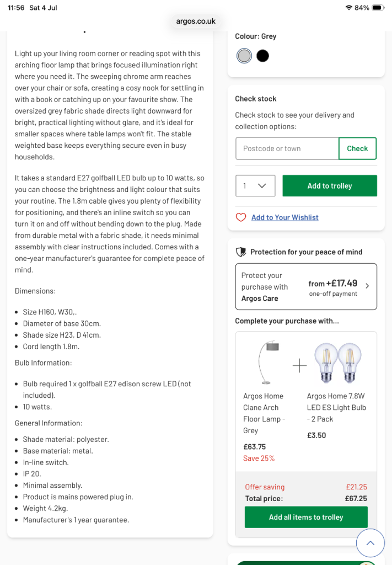392x565 pixels.
Task: Select the black colour swatch
Action: point(263,56)
